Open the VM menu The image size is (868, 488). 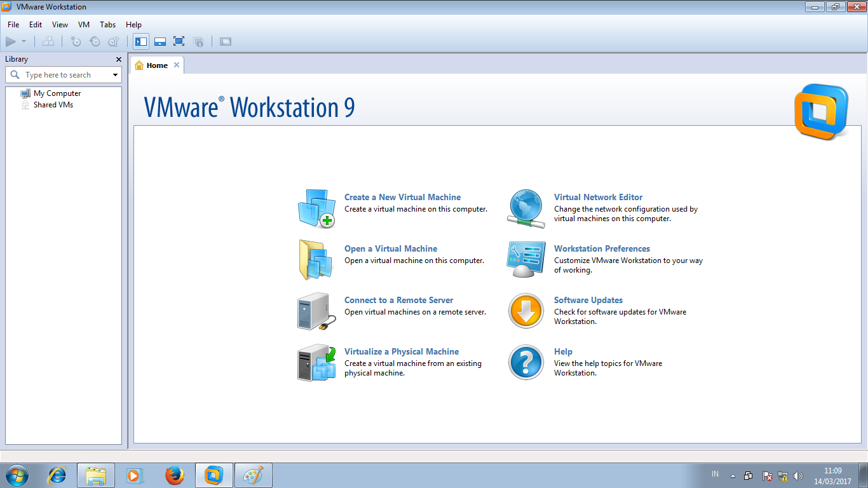pyautogui.click(x=83, y=25)
